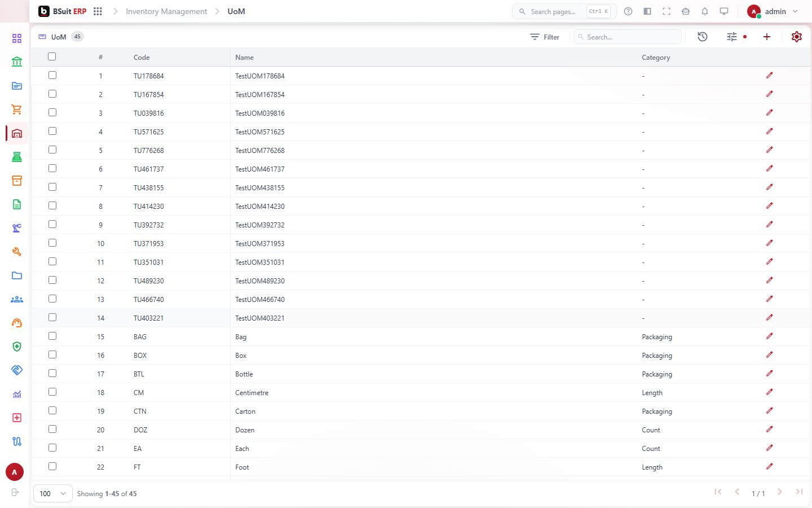Open the wrench maintenance sidebar icon
Viewport: 812px width, 508px height.
point(17,252)
